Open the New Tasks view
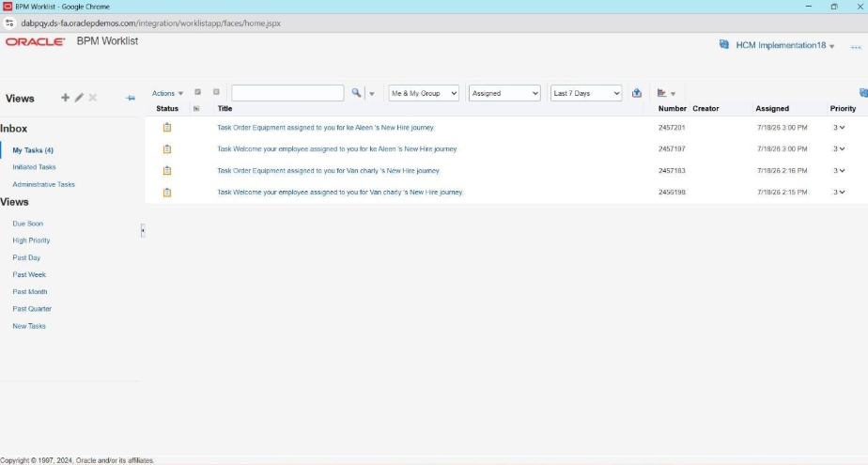 coord(29,326)
